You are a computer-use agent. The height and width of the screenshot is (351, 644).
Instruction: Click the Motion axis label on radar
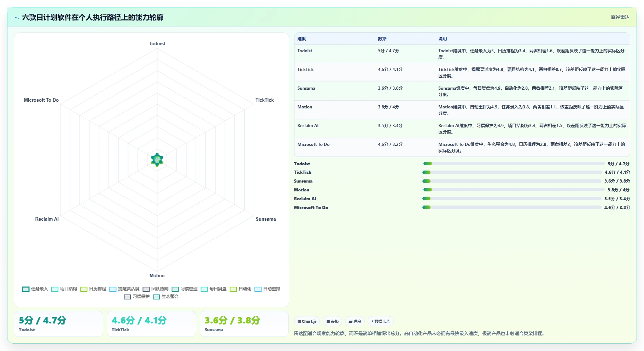click(157, 275)
